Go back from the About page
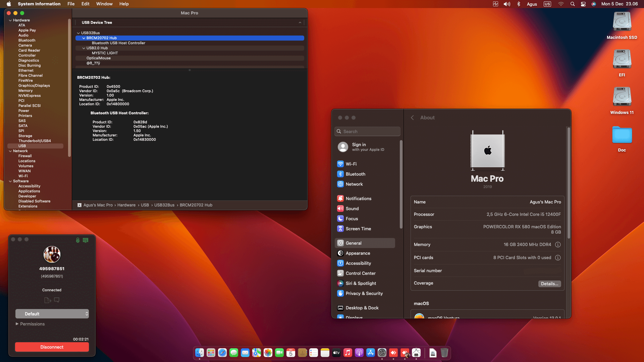The image size is (644, 362). tap(412, 118)
